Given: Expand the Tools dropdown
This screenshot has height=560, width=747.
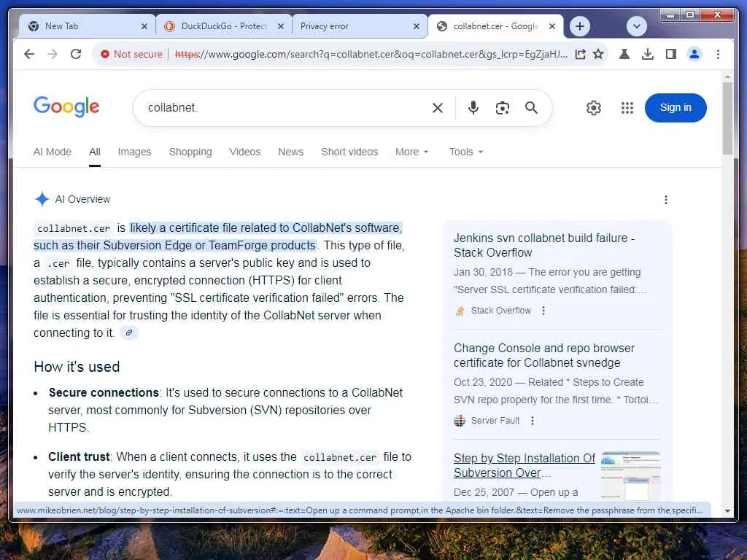Looking at the screenshot, I should 466,152.
